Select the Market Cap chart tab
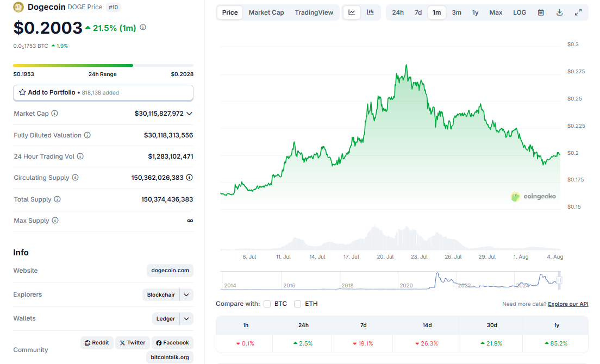Image resolution: width=600 pixels, height=364 pixels. [x=266, y=12]
